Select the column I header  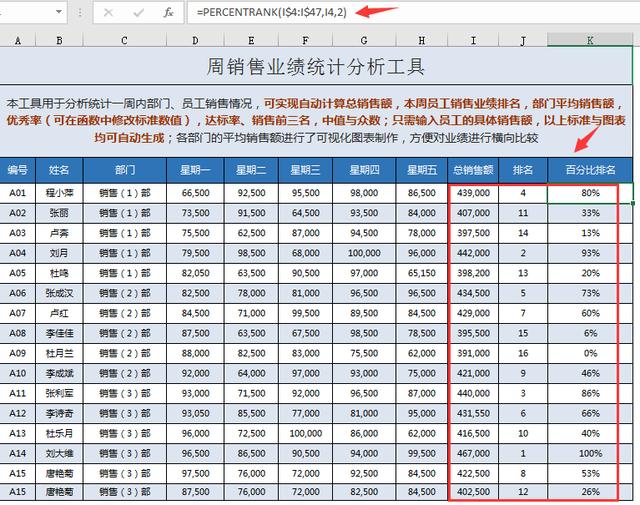474,41
